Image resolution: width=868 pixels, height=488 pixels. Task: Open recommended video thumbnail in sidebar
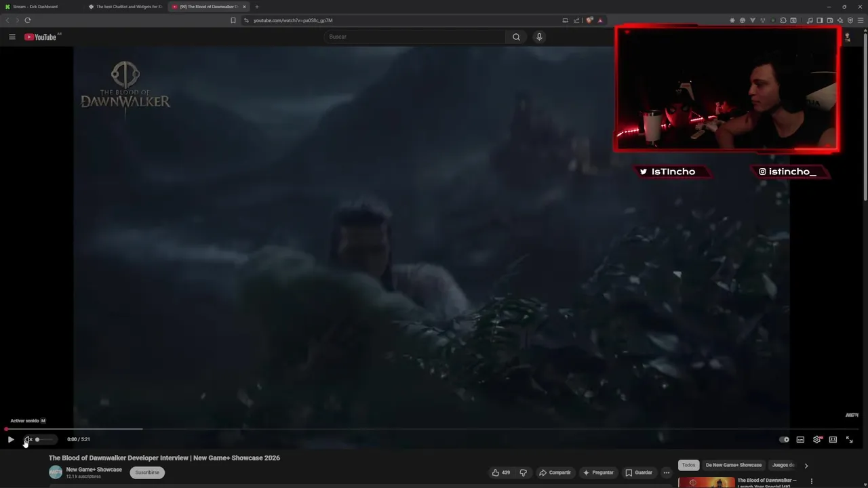pyautogui.click(x=707, y=483)
